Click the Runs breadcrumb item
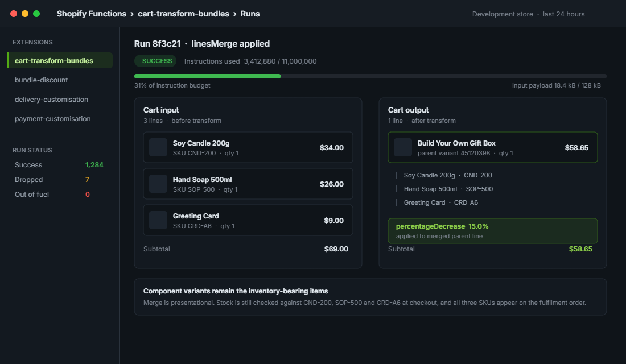 pyautogui.click(x=250, y=14)
